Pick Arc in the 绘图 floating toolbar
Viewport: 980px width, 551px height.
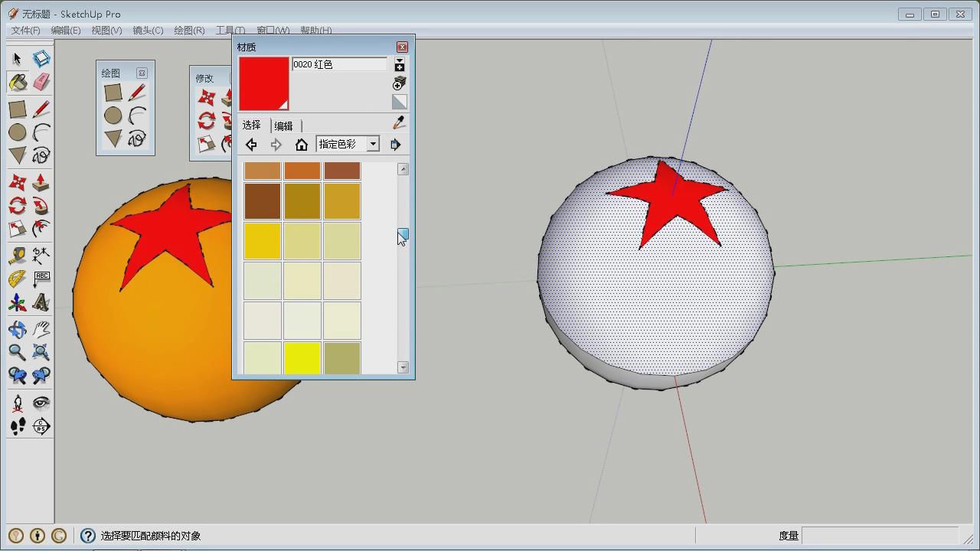tap(137, 116)
